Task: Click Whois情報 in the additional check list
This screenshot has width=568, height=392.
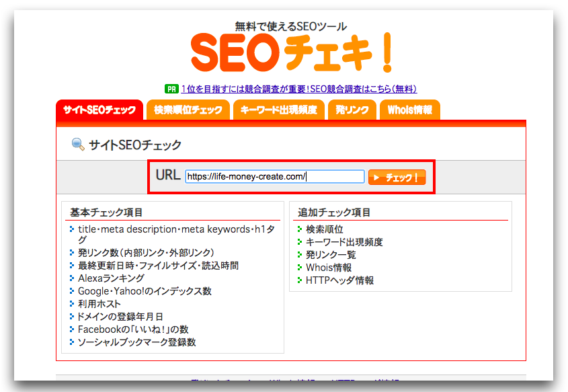Action: (x=329, y=268)
